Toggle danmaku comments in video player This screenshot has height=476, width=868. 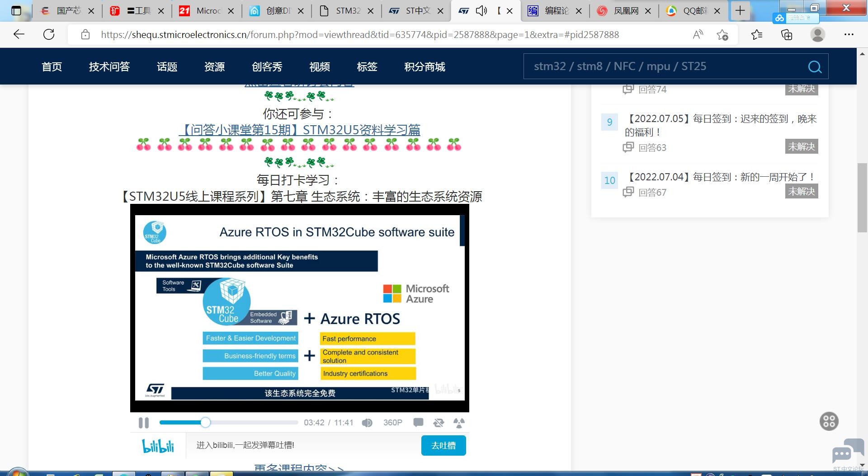click(418, 423)
